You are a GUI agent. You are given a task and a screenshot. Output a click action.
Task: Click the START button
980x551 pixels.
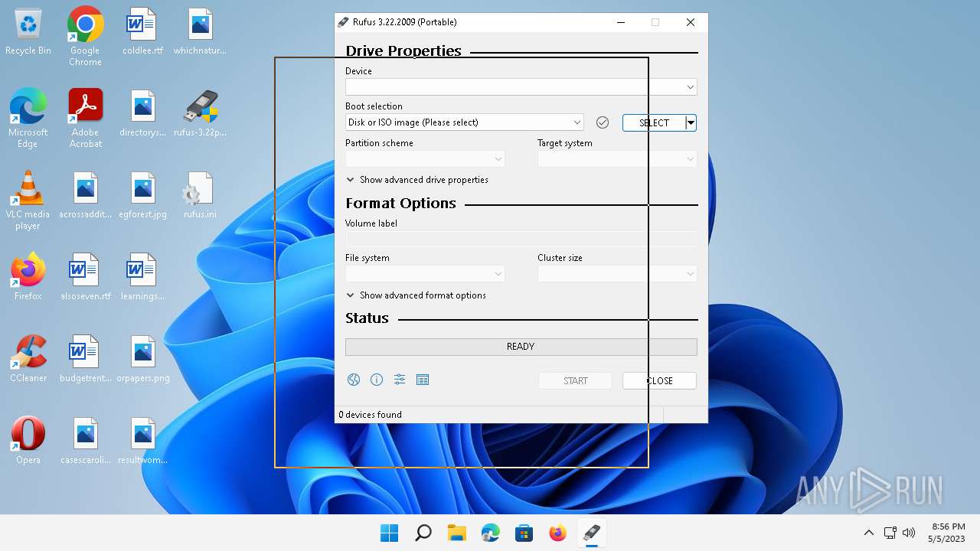[x=575, y=381]
